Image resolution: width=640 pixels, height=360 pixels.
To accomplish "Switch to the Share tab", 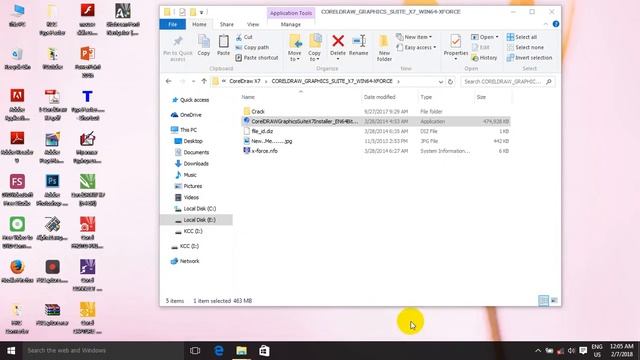I will point(227,24).
